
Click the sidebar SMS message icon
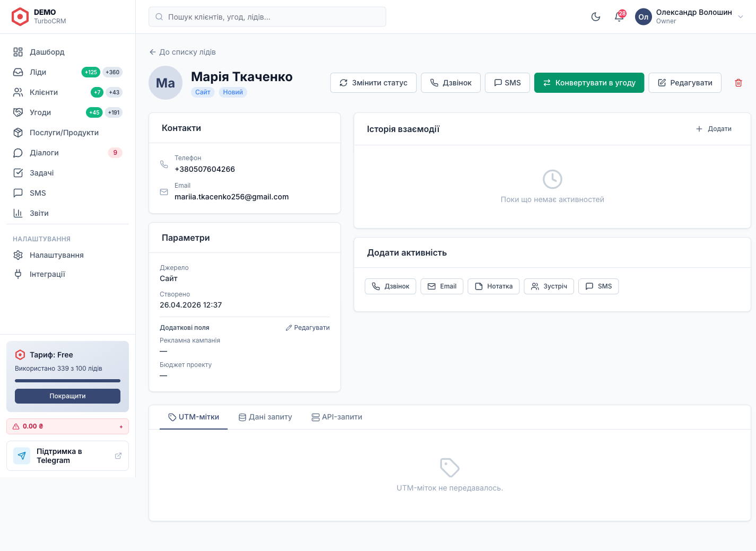(18, 193)
